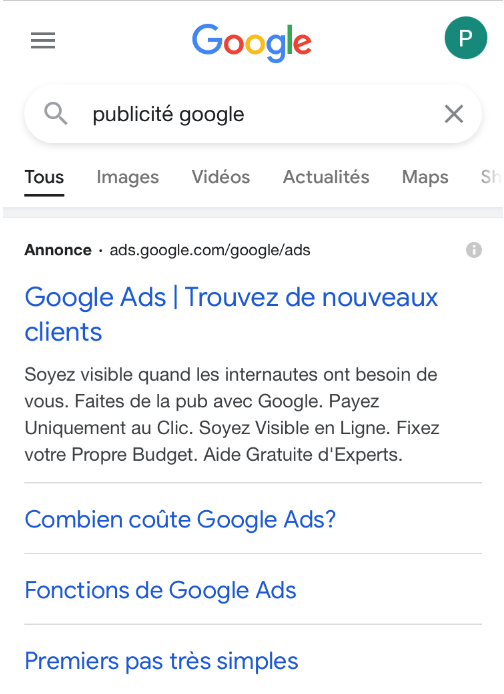Click the ad description text snippet

point(232,415)
